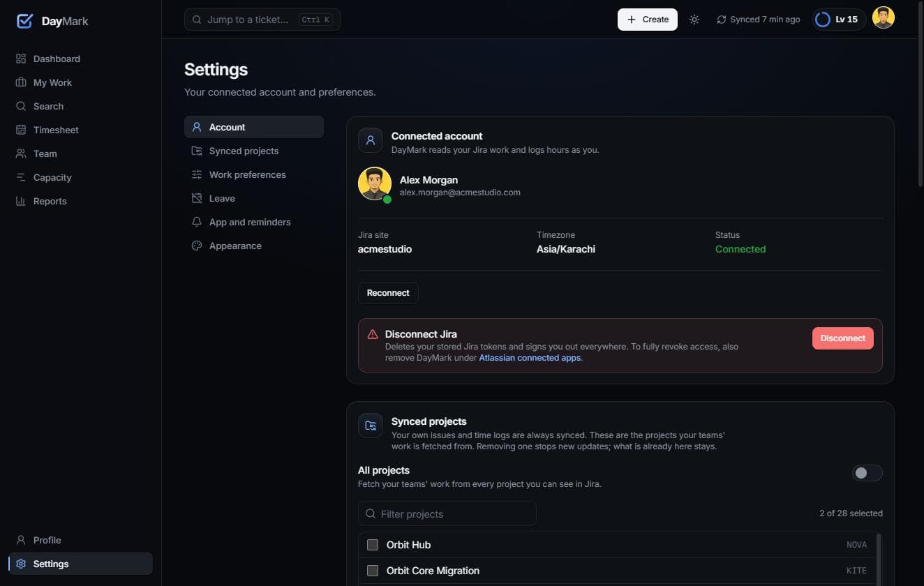
Task: Click Alex Morgan's profile picture in account card
Action: click(375, 183)
